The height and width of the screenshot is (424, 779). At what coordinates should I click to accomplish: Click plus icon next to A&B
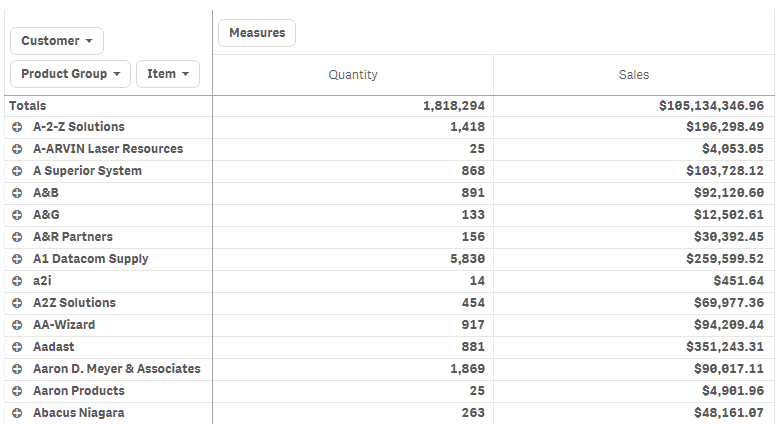[17, 193]
